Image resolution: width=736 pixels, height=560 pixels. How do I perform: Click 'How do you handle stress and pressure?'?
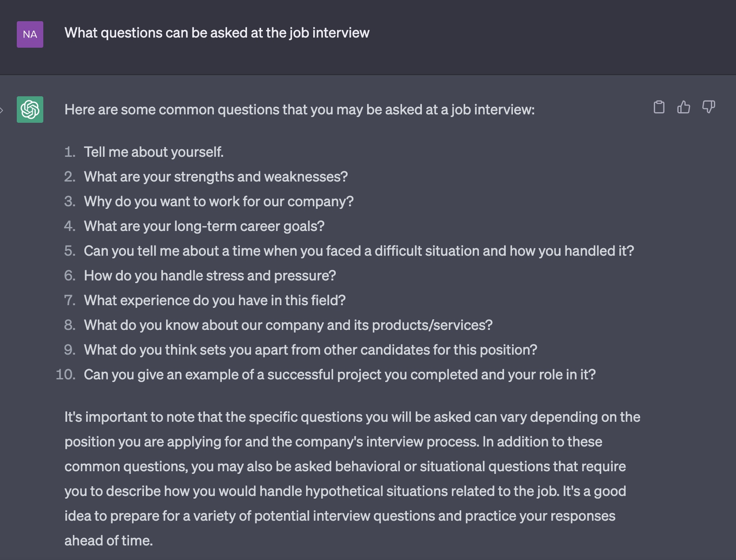tap(210, 276)
